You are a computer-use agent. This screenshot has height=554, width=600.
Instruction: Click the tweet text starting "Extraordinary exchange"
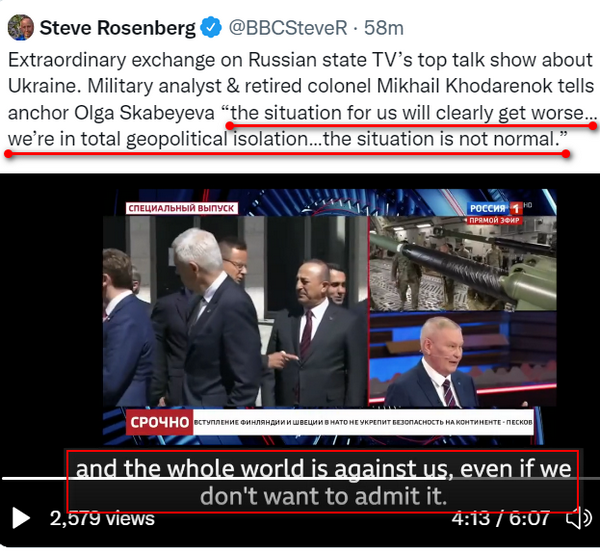pos(302,99)
